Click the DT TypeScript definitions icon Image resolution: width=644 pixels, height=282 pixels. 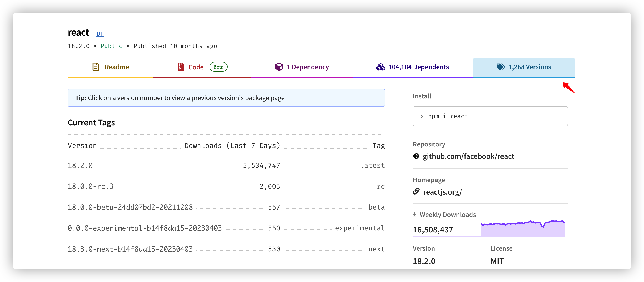tap(100, 33)
